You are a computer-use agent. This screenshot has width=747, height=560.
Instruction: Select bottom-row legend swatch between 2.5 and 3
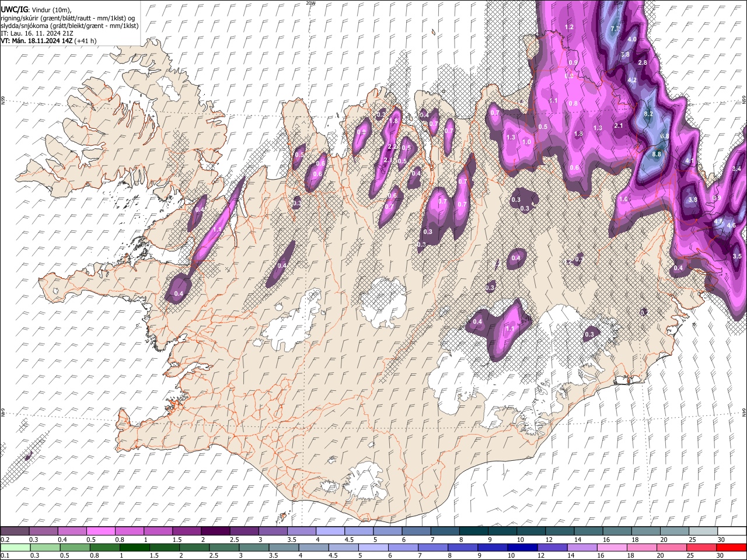224,547
